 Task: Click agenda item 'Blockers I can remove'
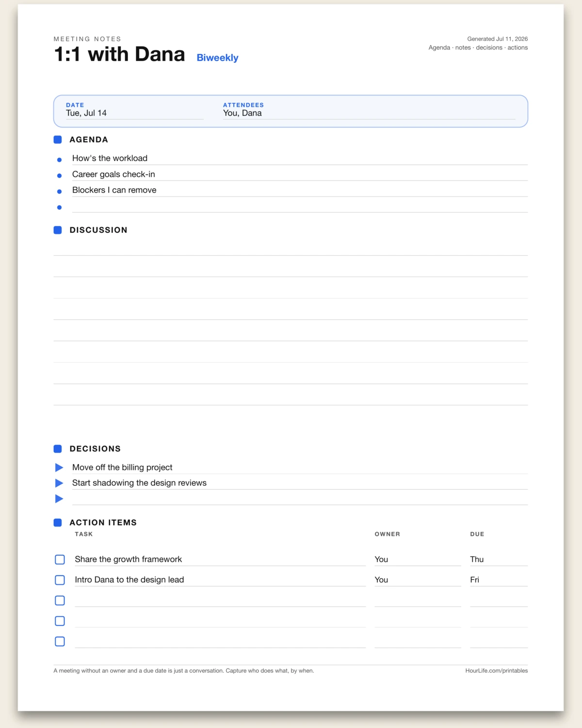tap(114, 190)
